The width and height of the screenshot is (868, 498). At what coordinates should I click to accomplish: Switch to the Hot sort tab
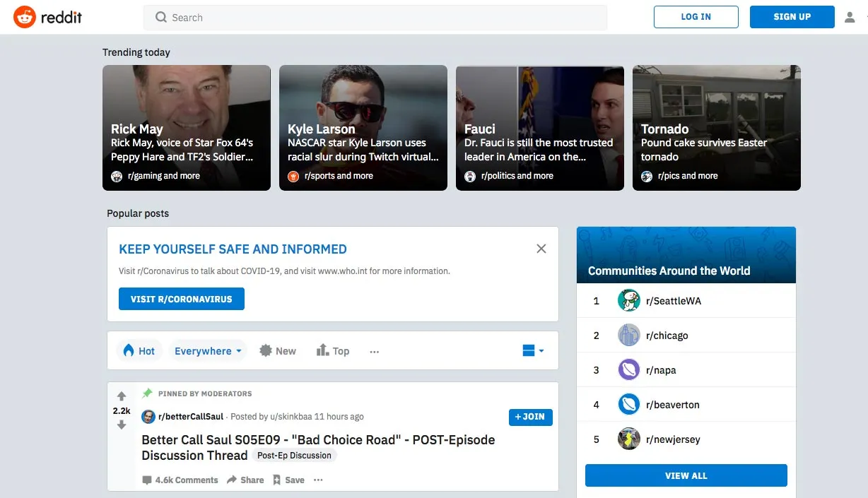click(x=139, y=351)
